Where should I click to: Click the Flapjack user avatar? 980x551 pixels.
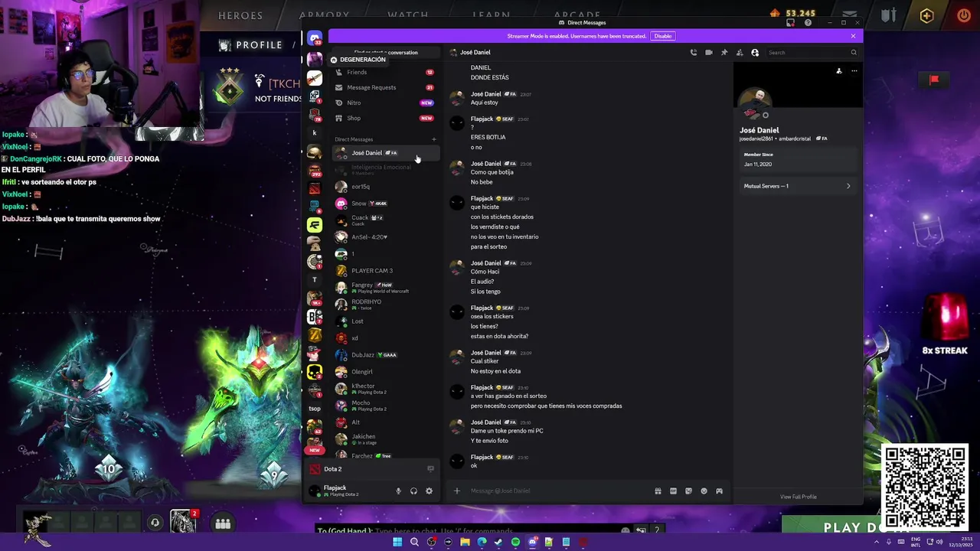click(315, 491)
